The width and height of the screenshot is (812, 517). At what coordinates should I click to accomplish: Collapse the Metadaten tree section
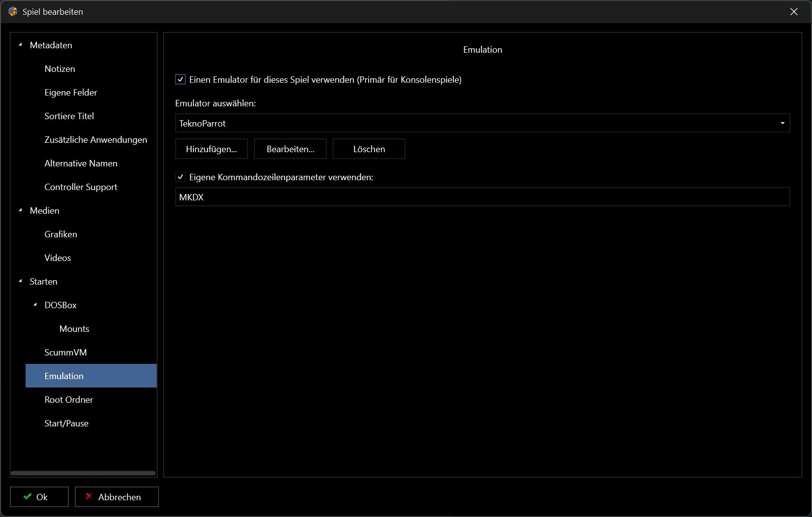[x=20, y=45]
